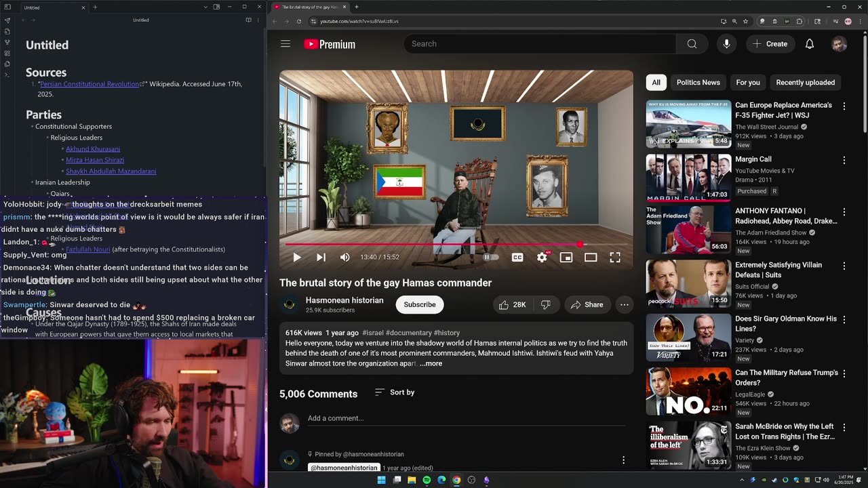This screenshot has width=868, height=488.
Task: Open options for Sarah McBride video
Action: 844,428
